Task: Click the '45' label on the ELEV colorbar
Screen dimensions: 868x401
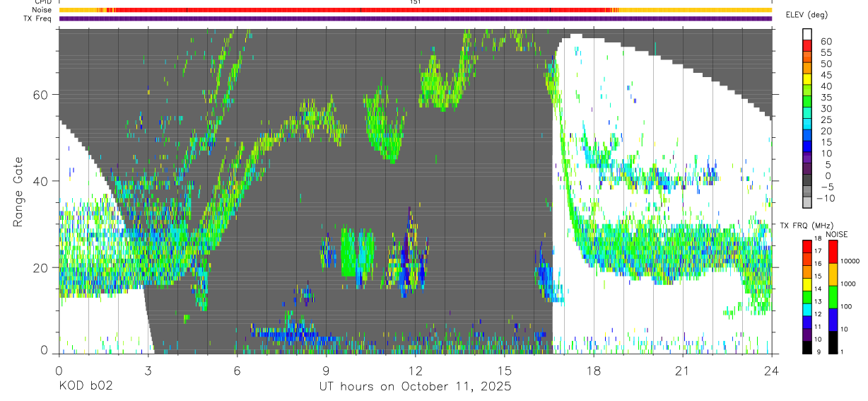Action: tap(826, 75)
